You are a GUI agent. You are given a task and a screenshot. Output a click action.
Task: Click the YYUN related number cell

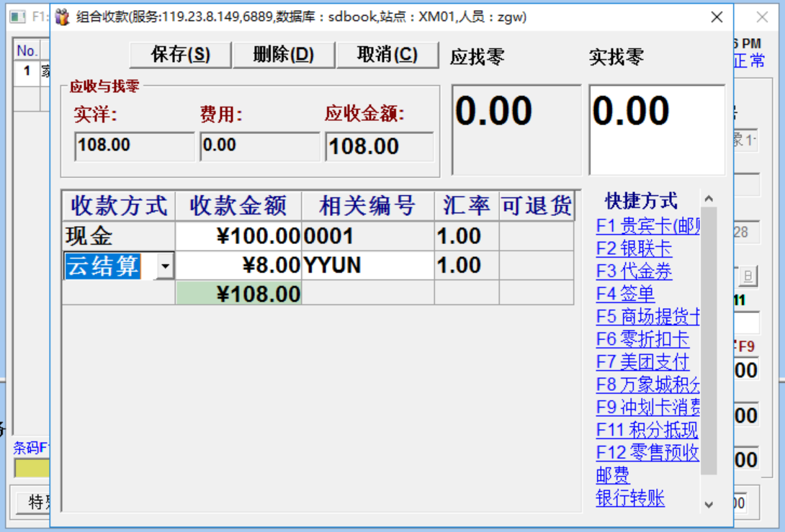click(x=367, y=266)
